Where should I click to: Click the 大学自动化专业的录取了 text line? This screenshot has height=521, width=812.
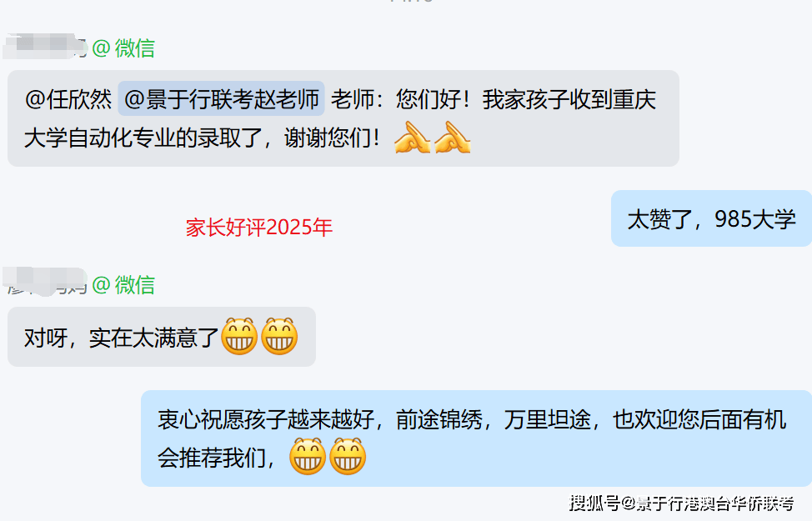coord(203,138)
